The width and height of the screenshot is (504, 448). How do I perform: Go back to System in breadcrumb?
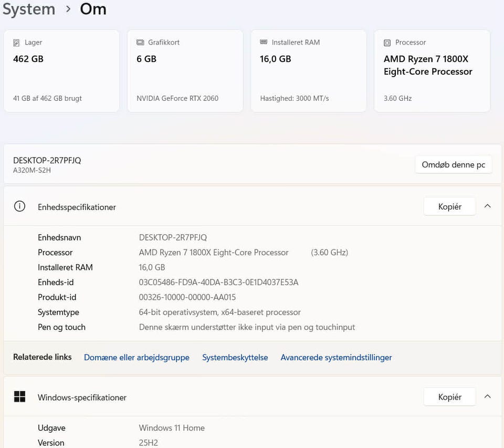click(x=29, y=9)
